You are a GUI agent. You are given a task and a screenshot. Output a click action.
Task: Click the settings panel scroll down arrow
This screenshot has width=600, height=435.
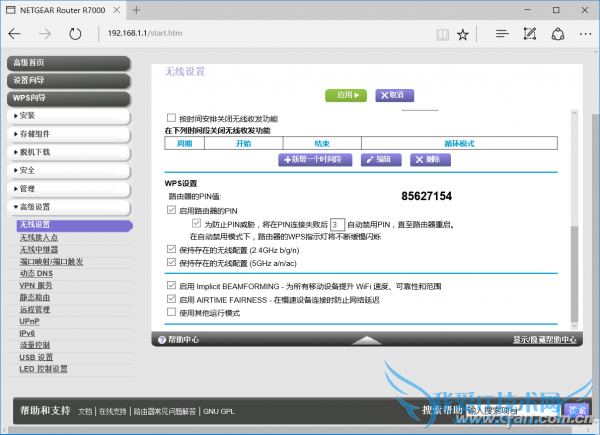tap(574, 326)
